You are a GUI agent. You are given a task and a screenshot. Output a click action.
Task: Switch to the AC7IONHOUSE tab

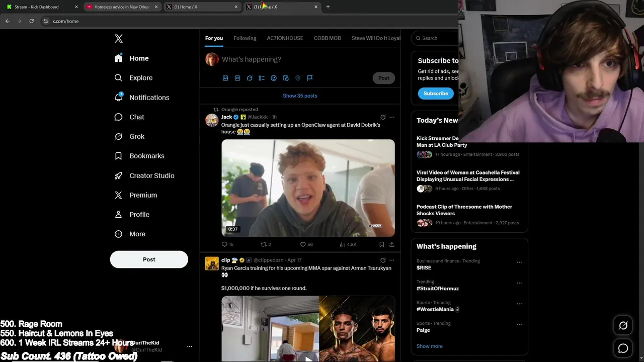[x=285, y=38]
